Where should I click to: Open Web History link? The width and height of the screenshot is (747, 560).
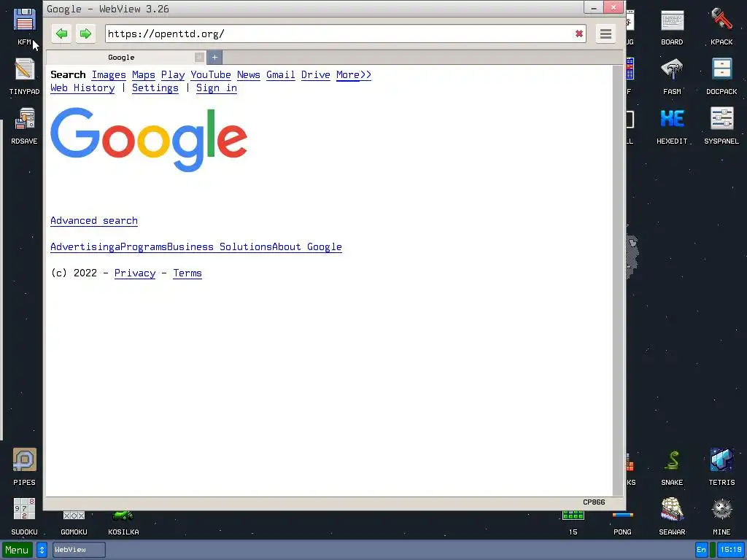pyautogui.click(x=82, y=88)
